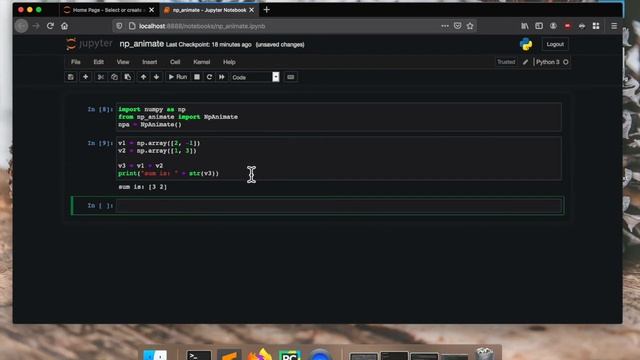The image size is (640, 360).
Task: Move selected cell down arrow
Action: [x=156, y=77]
